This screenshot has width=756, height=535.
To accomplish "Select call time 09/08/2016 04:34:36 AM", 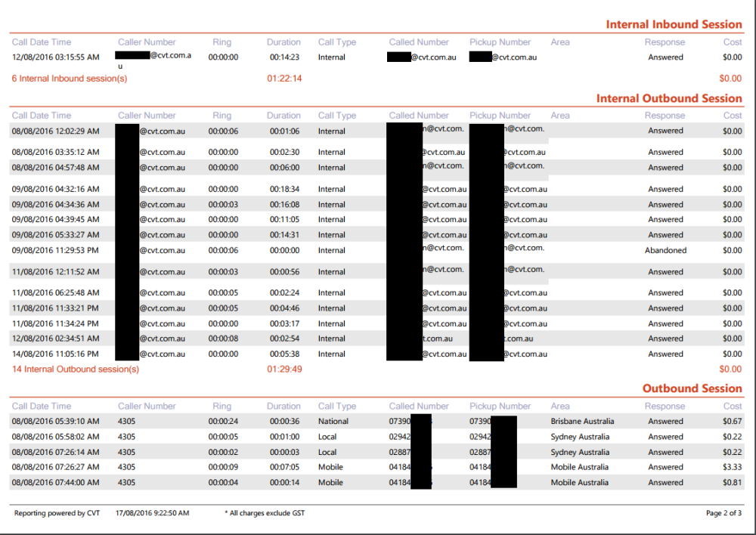I will 55,205.
